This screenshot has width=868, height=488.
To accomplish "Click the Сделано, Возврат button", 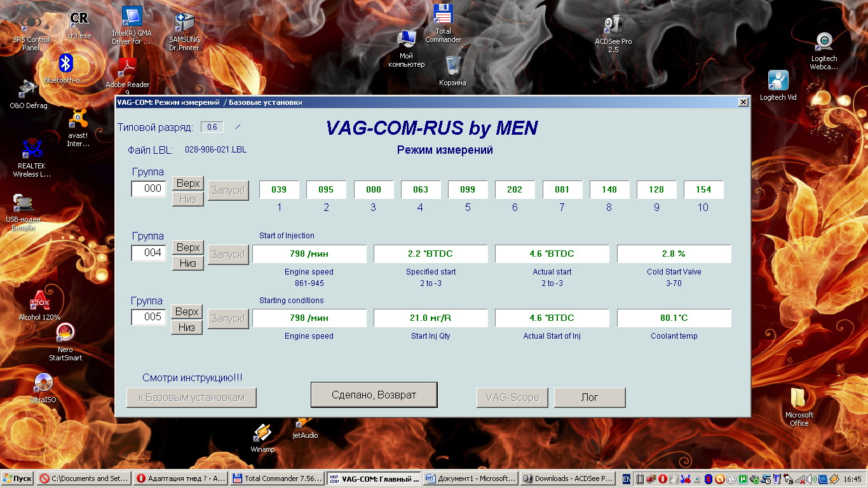I will (x=374, y=395).
